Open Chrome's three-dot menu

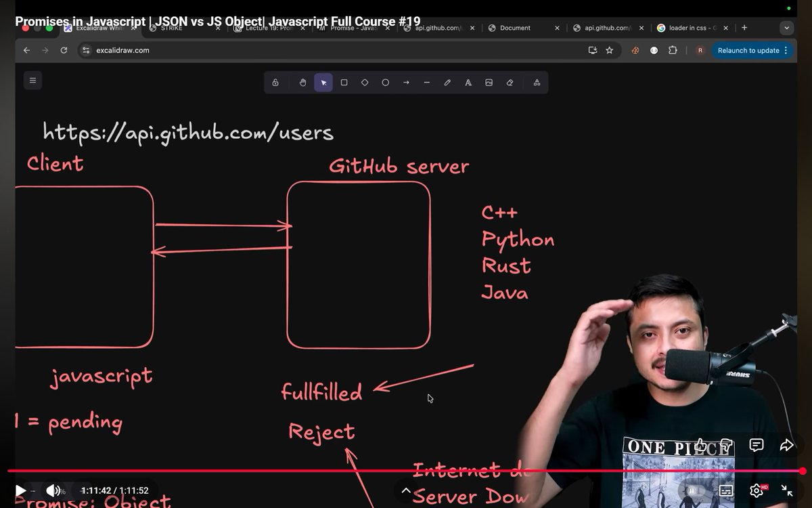(786, 50)
